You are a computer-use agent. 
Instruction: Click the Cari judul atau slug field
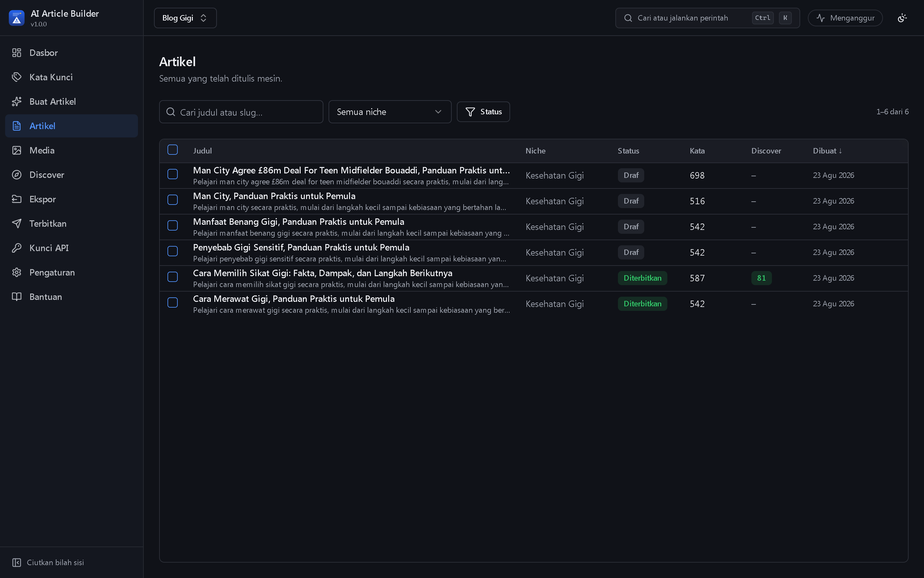pyautogui.click(x=241, y=112)
